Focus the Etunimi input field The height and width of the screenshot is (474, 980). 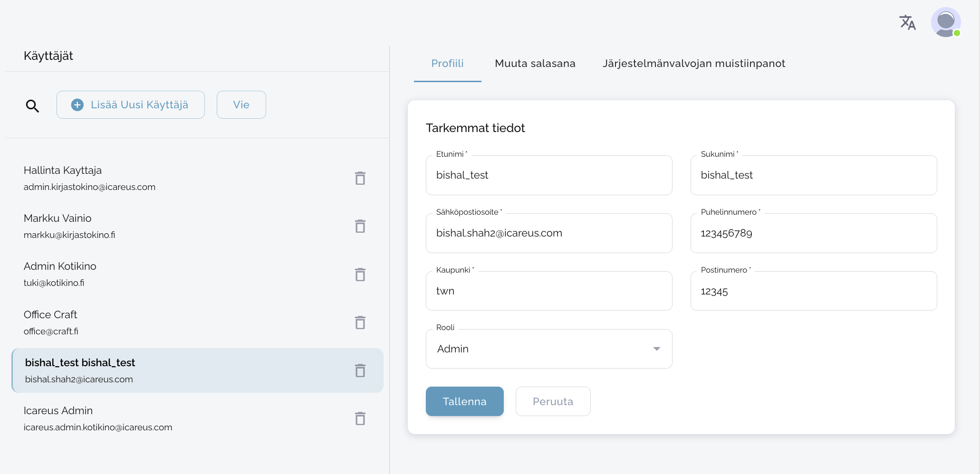(x=548, y=175)
